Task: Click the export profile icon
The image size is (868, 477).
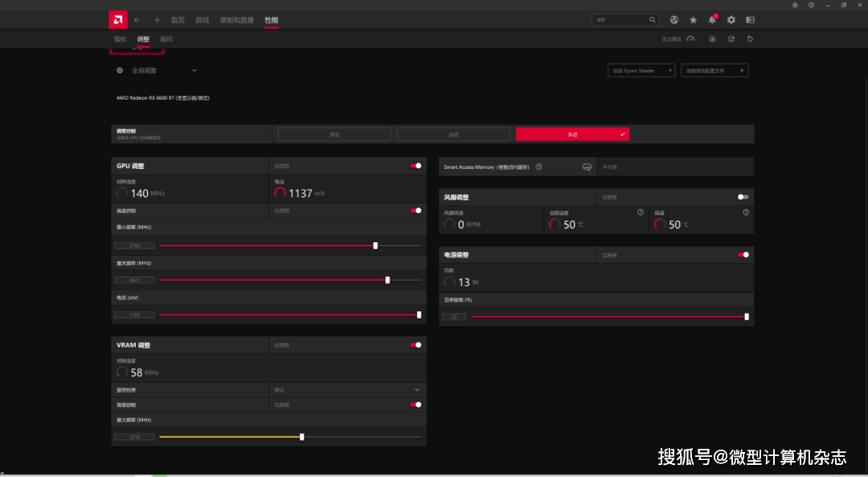Action: pos(731,39)
